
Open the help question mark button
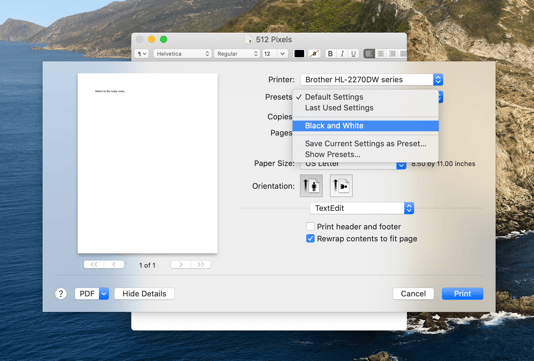point(61,294)
